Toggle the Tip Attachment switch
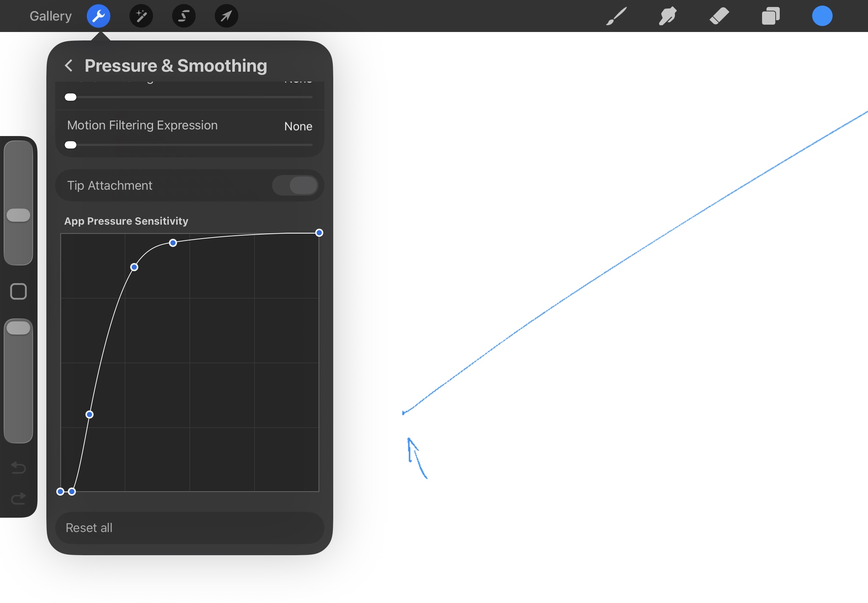The height and width of the screenshot is (603, 868). pyautogui.click(x=295, y=186)
